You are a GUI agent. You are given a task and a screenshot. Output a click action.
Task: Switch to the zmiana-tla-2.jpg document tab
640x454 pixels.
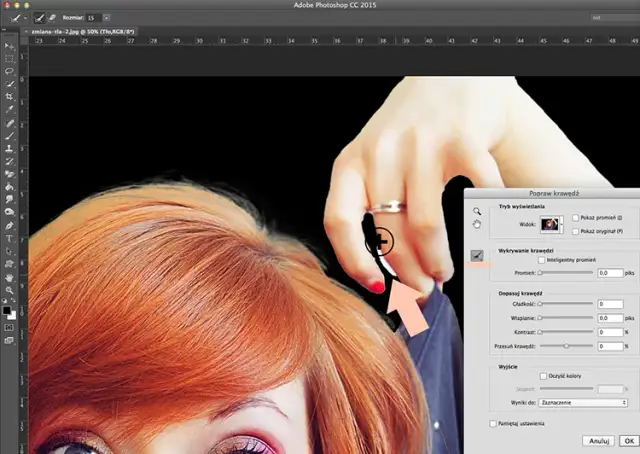coord(83,31)
